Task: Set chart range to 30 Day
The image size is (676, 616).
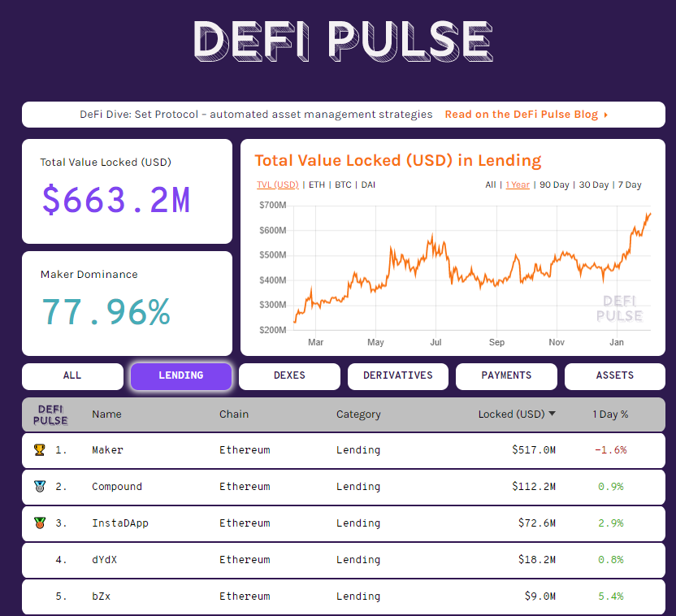Action: 594,185
